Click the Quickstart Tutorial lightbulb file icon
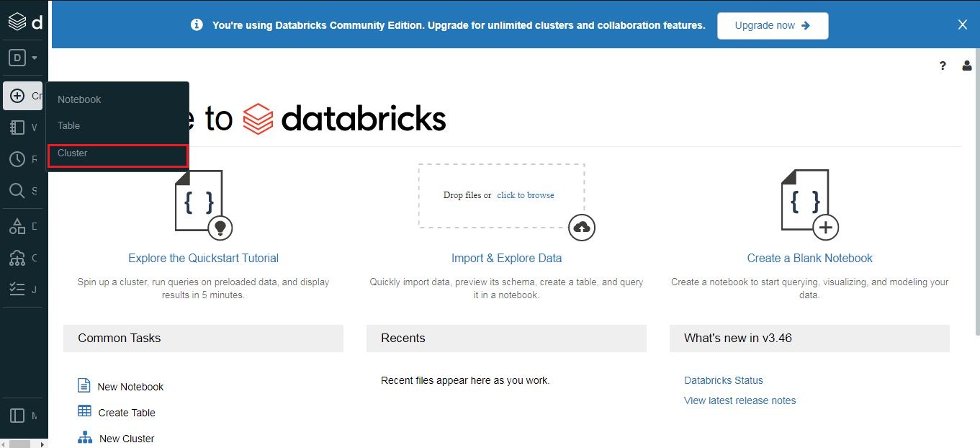The height and width of the screenshot is (448, 980). (x=203, y=205)
